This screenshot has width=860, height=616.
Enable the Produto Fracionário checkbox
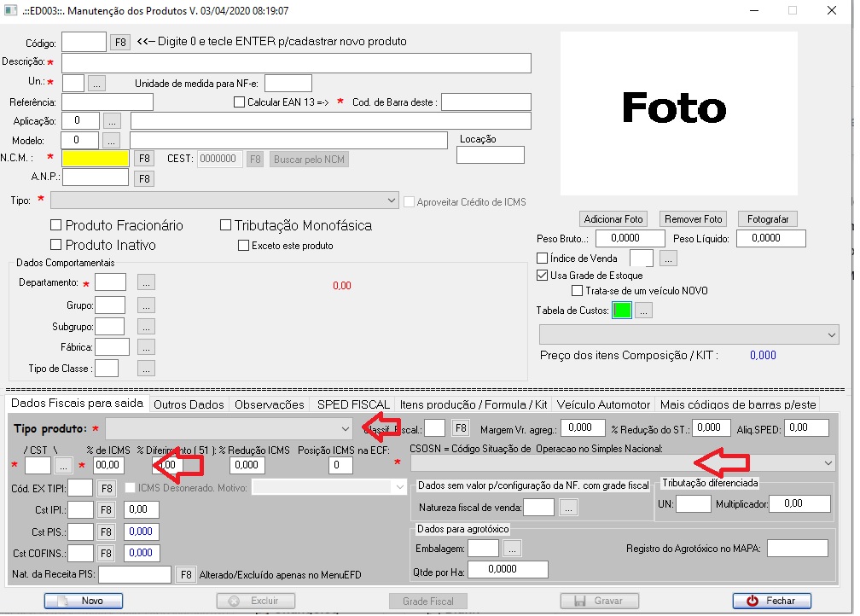(x=56, y=226)
